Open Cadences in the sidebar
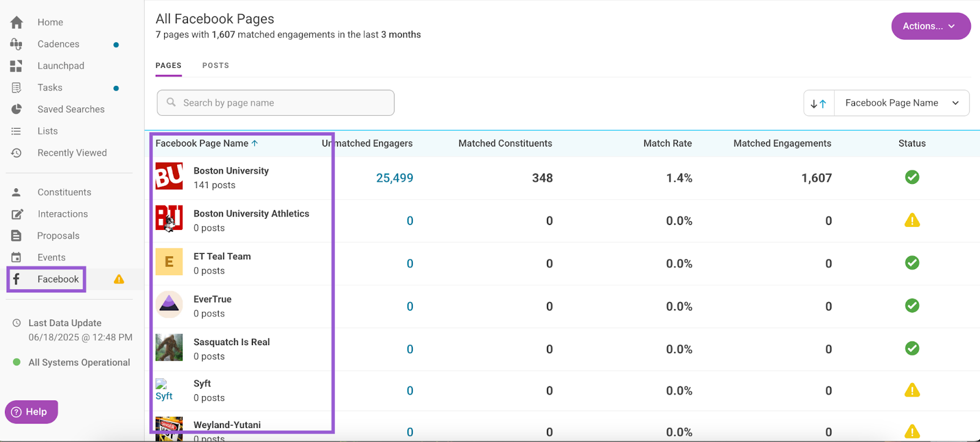Screen dimensions: 980x442 tap(58, 44)
